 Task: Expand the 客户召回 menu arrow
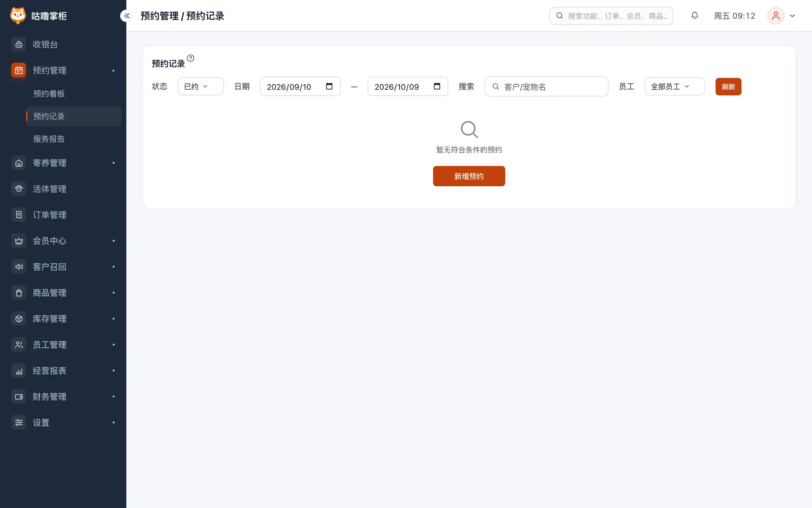pos(113,267)
